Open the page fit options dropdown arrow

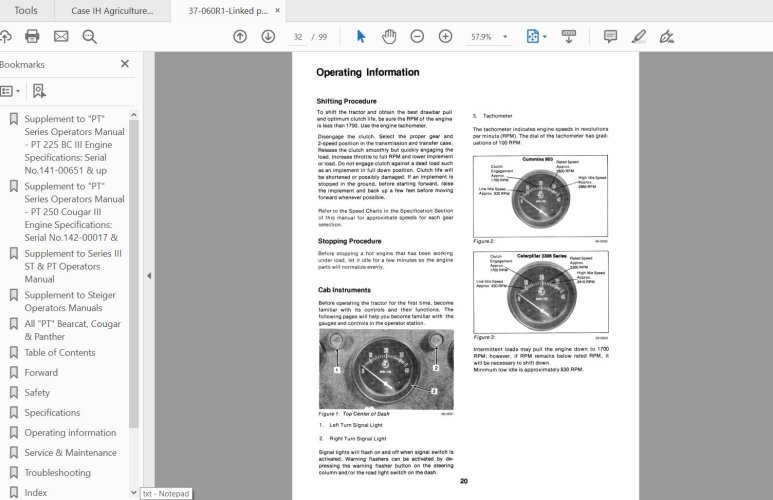545,37
